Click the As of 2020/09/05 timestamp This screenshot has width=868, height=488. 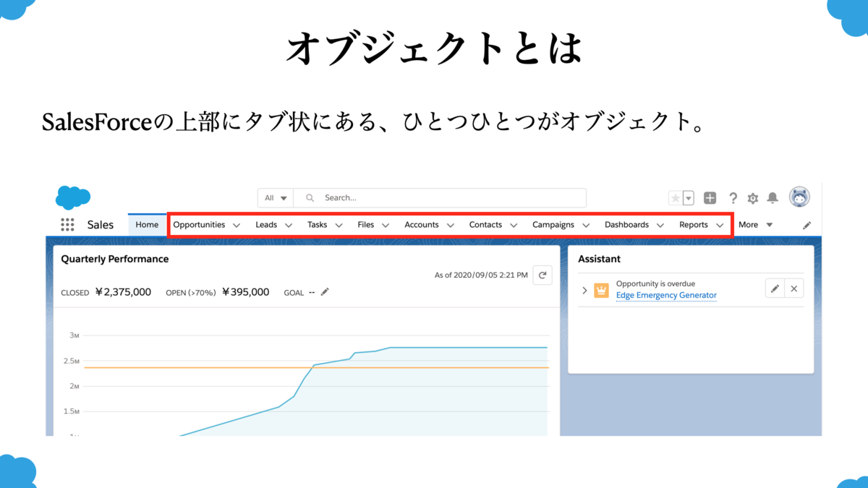(x=480, y=275)
